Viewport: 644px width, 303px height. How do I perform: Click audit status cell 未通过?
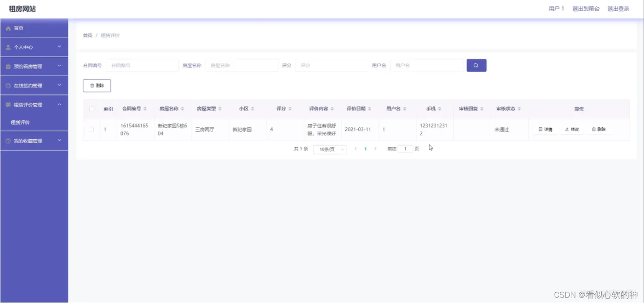(x=501, y=130)
